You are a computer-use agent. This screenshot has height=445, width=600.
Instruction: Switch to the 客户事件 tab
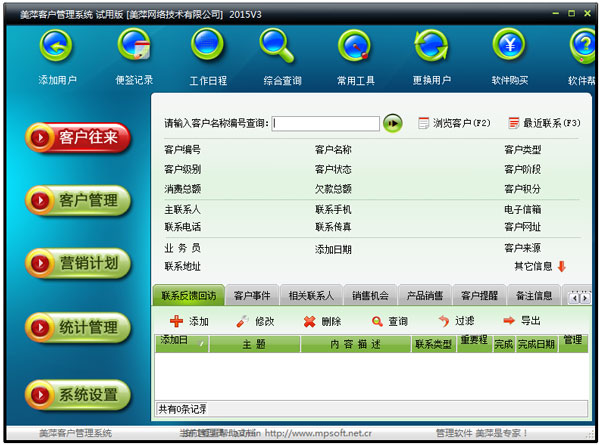252,296
